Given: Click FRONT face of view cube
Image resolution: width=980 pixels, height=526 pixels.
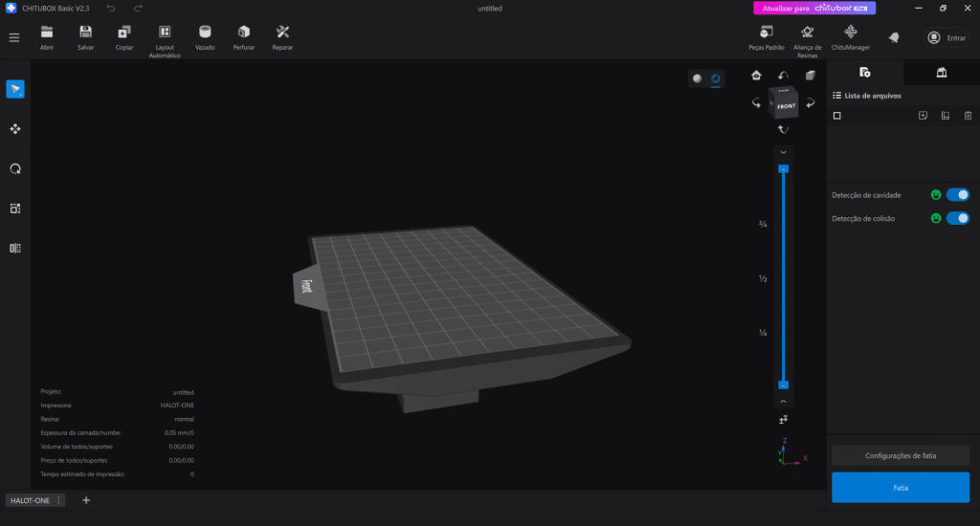Looking at the screenshot, I should [787, 106].
